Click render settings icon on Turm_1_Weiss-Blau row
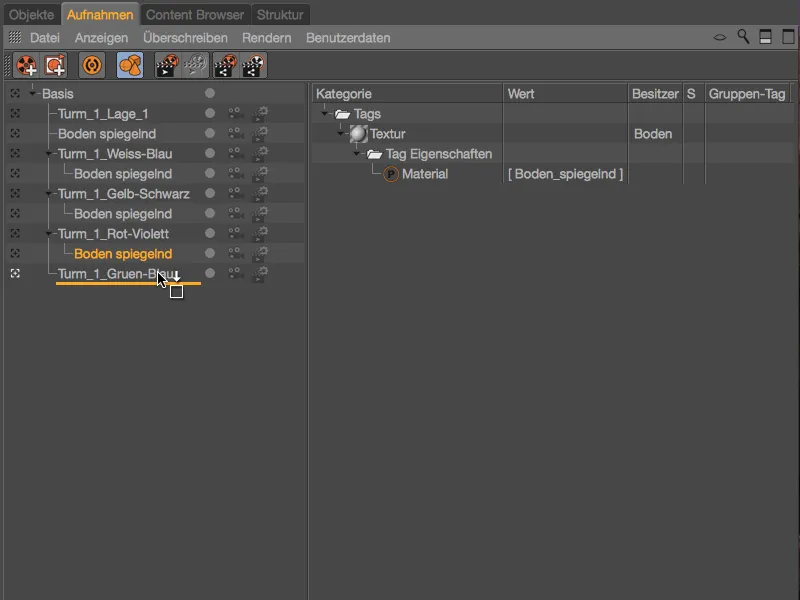This screenshot has width=800, height=600. pos(260,154)
